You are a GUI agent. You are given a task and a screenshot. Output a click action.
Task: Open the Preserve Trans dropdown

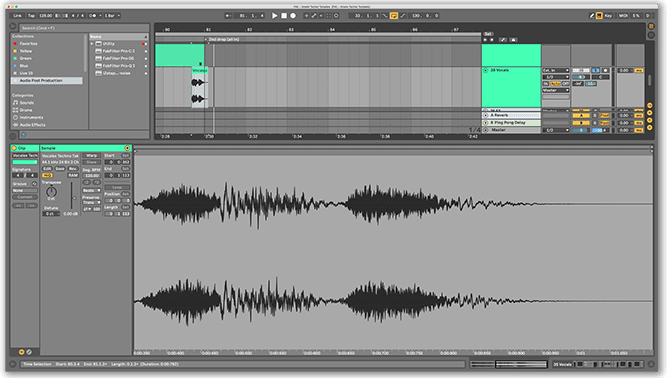tap(91, 202)
